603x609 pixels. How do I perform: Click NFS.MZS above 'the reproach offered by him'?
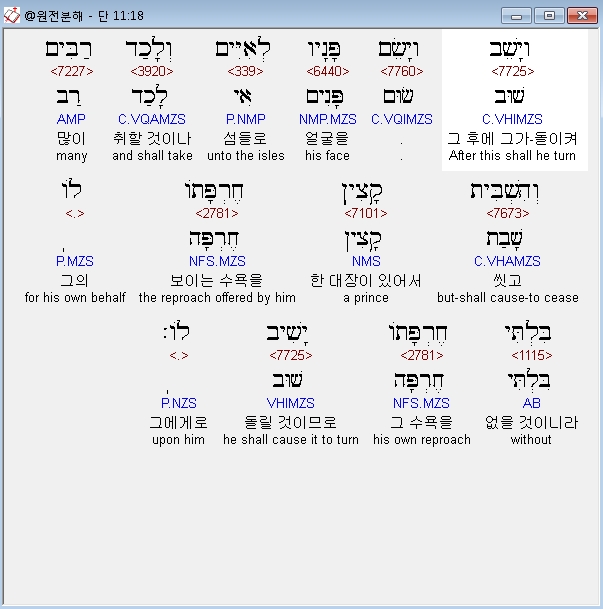217,261
